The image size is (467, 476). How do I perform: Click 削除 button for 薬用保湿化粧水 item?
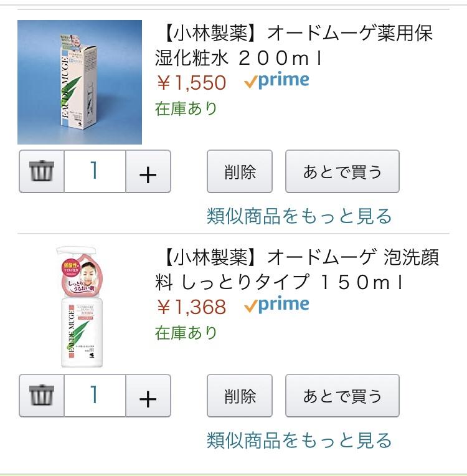click(240, 171)
